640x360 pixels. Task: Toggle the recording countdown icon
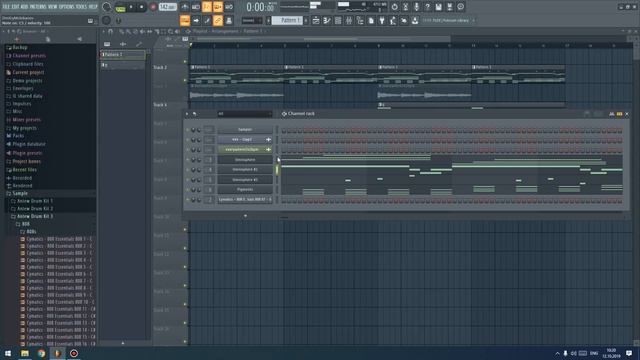coord(207,7)
